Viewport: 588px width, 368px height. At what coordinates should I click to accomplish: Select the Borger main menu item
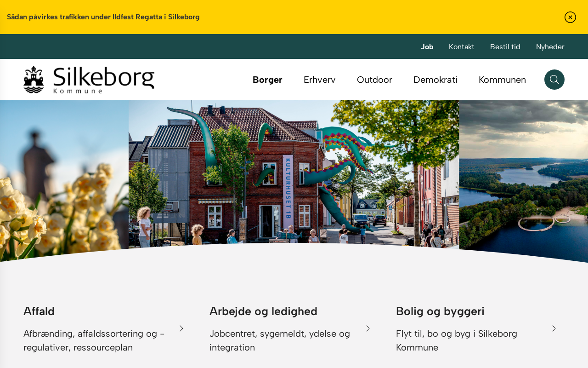point(267,80)
